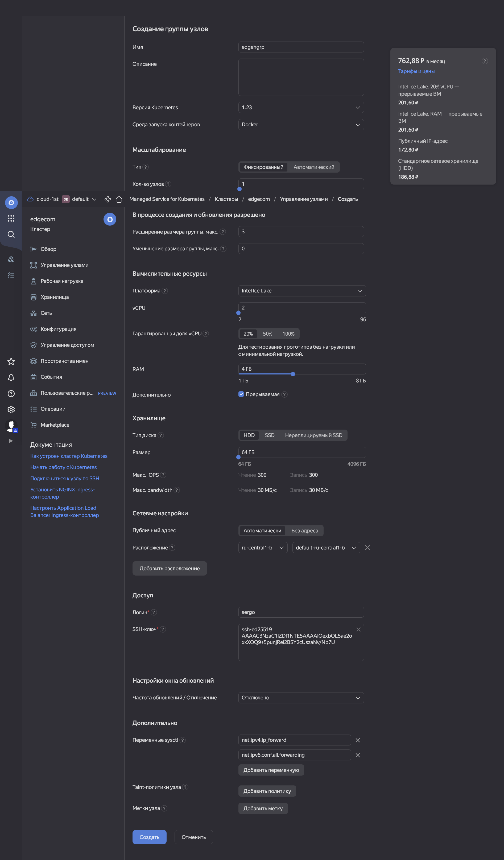504x860 pixels.
Task: Expand the Intel Ice Lake platform dropdown
Action: click(302, 290)
